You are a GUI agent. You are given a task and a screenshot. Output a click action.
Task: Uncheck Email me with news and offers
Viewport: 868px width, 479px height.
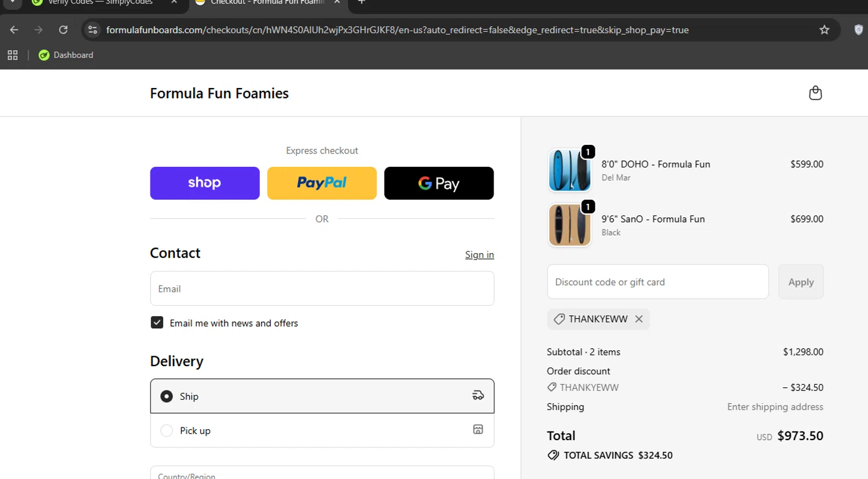click(x=157, y=323)
